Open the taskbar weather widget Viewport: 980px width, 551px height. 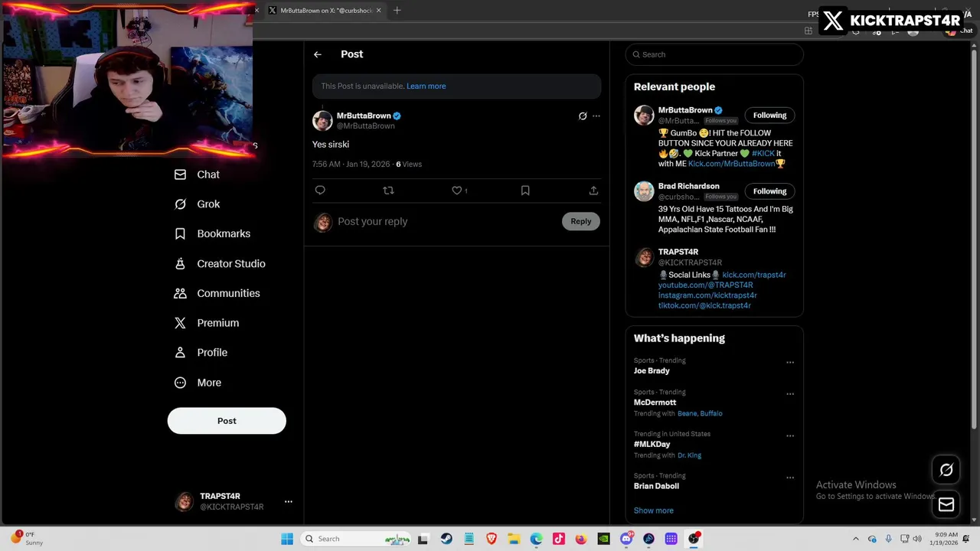25,539
